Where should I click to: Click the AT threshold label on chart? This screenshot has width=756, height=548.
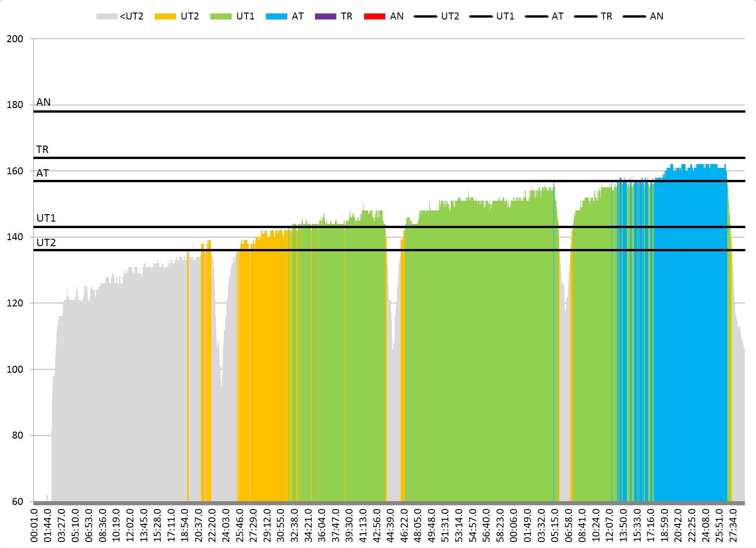click(43, 173)
